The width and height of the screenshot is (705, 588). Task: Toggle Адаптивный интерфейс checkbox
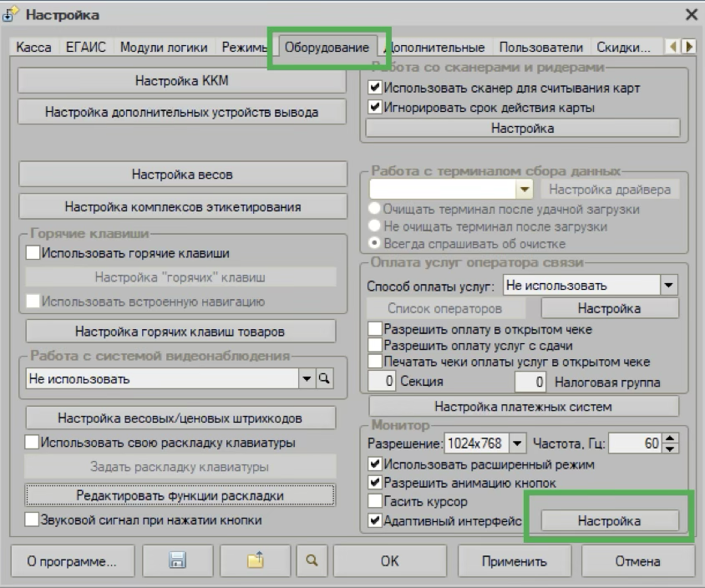coord(374,520)
